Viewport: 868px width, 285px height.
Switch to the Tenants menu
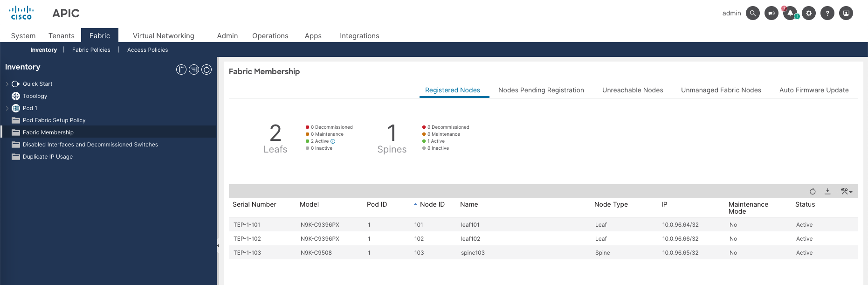[62, 36]
